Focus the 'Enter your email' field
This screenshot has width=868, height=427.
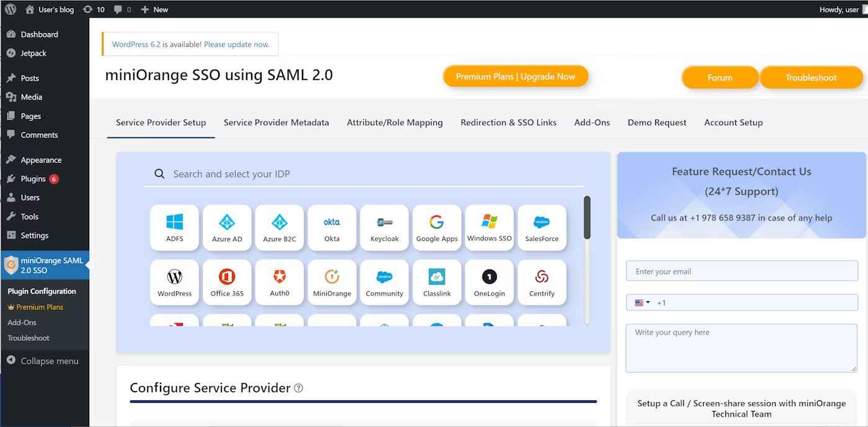742,271
